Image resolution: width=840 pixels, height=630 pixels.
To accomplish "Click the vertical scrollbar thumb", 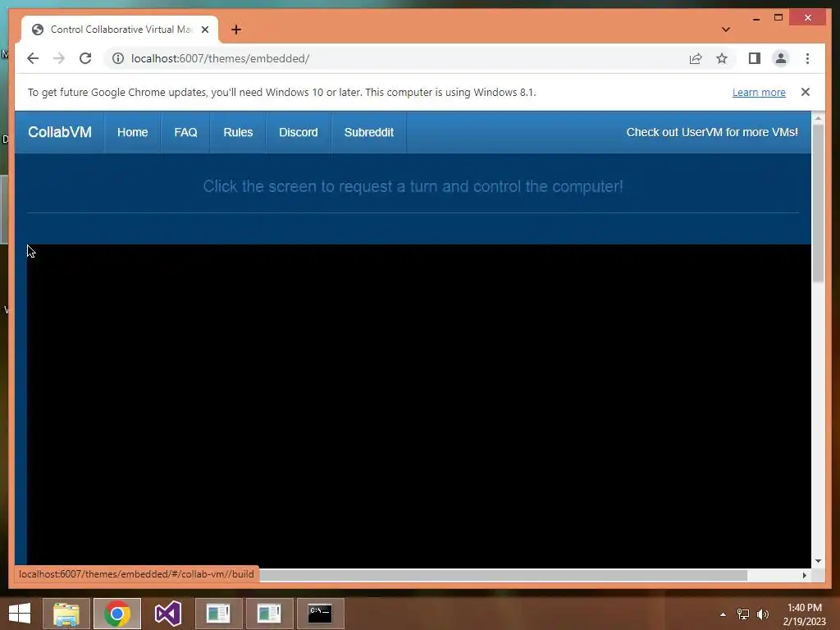I will click(x=818, y=203).
